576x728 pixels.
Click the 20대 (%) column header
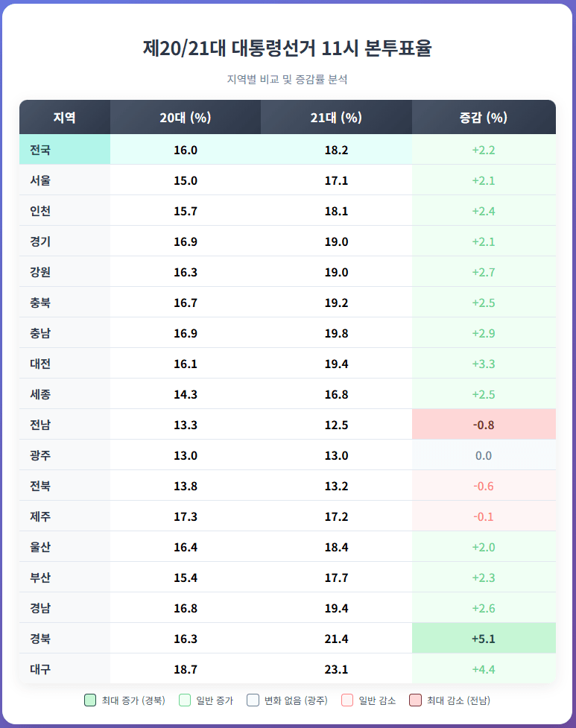pyautogui.click(x=186, y=118)
